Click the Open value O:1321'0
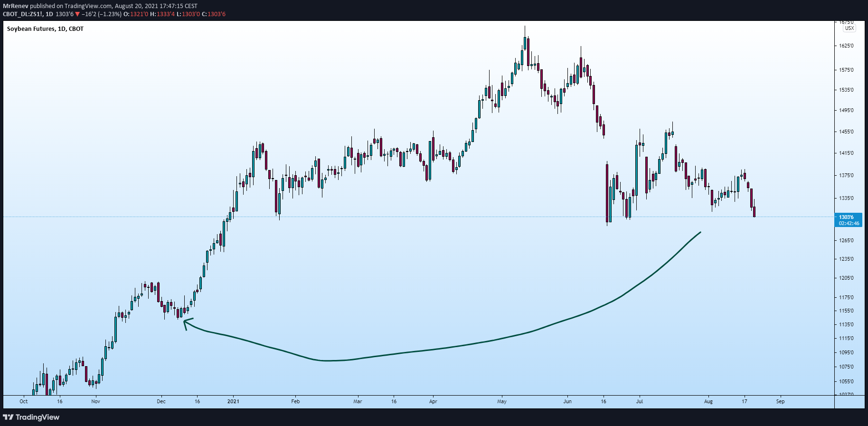 136,14
